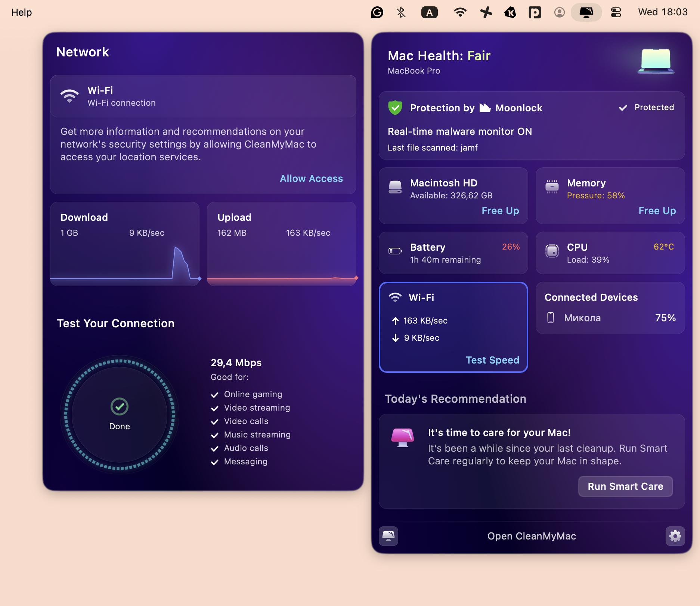
Task: Click the circular speed test progress ring
Action: pos(119,415)
